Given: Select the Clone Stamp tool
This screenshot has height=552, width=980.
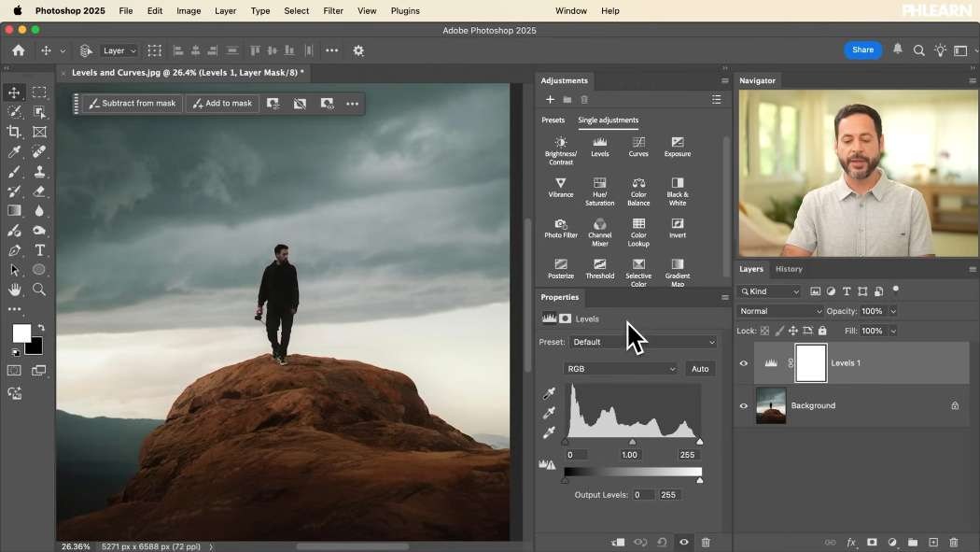Looking at the screenshot, I should coord(39,171).
